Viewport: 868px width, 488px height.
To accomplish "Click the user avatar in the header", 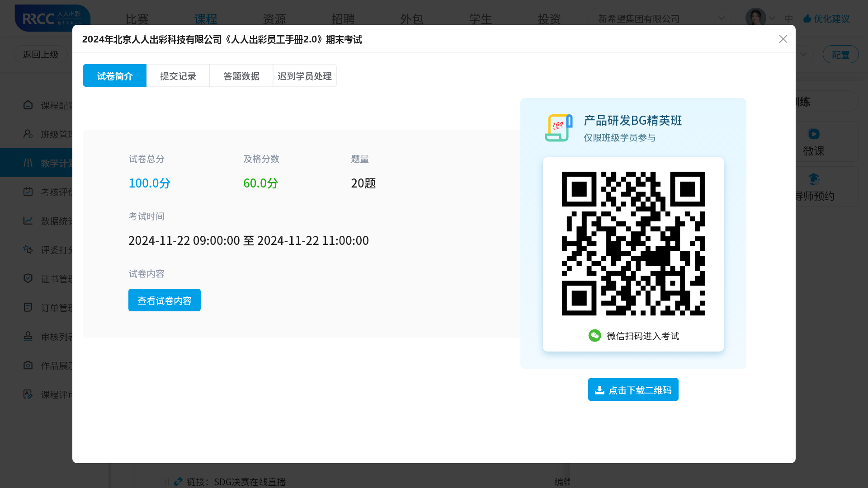I will click(x=755, y=18).
